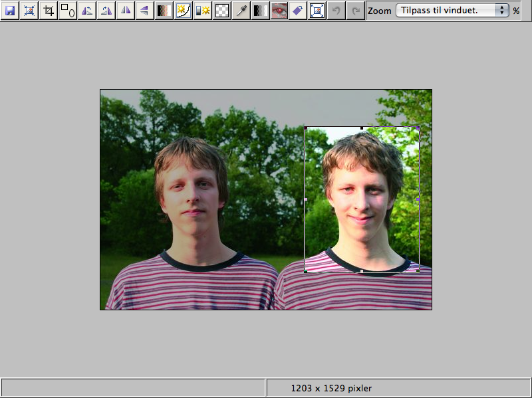
Task: Click the Undo arrow button
Action: point(337,11)
